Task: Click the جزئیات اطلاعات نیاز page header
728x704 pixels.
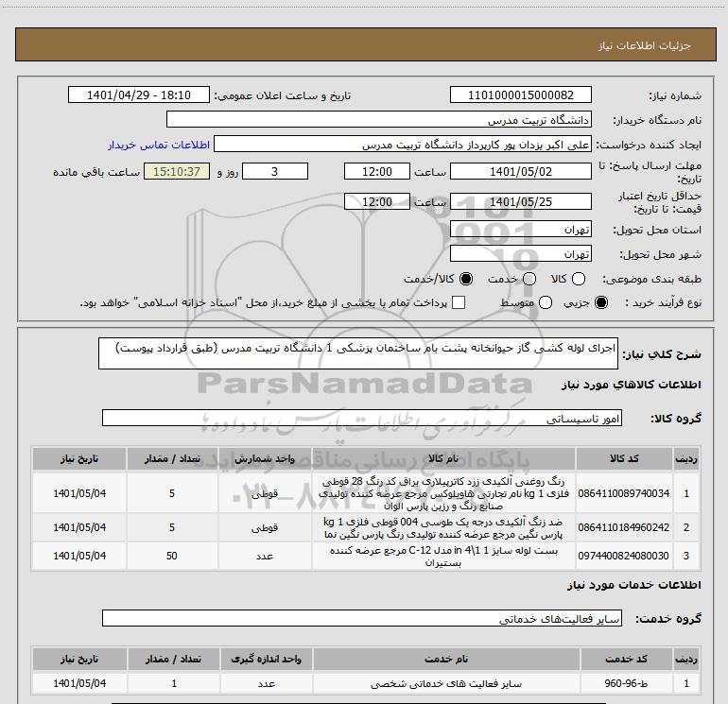Action: pos(645,45)
